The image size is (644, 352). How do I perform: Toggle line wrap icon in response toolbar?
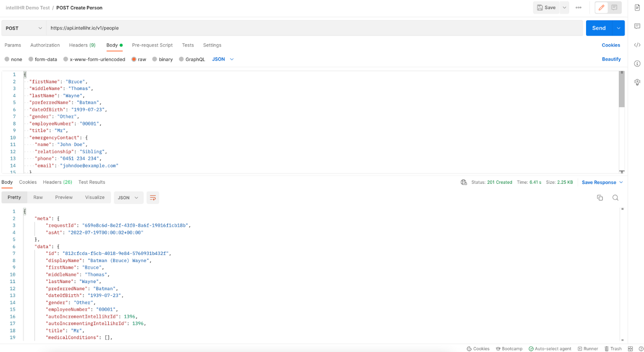tap(153, 197)
